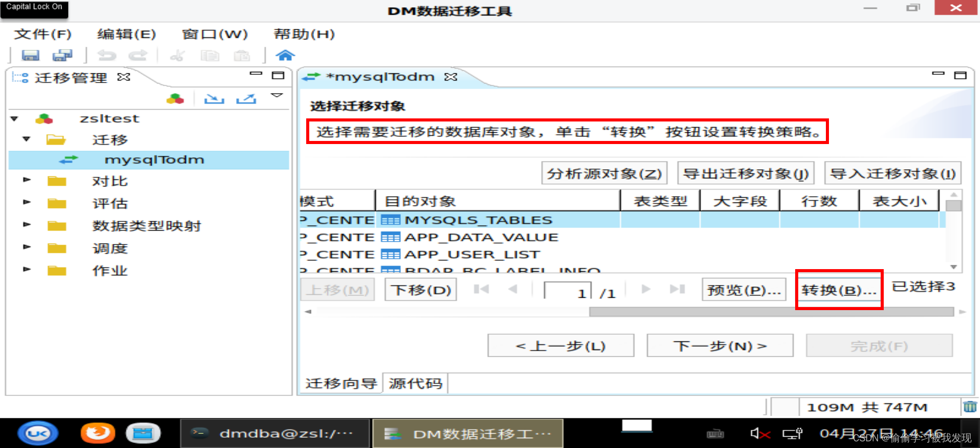Click the page number input field
980x448 pixels.
[x=567, y=291]
